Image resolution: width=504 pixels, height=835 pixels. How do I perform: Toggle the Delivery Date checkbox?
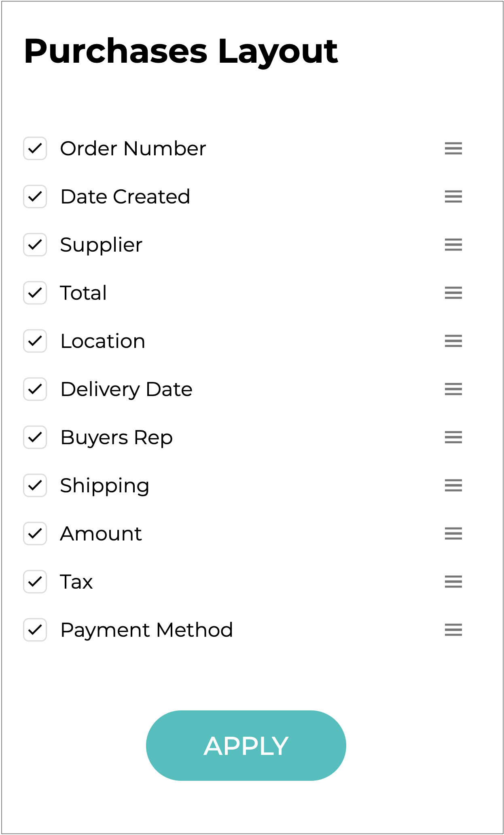(x=35, y=389)
